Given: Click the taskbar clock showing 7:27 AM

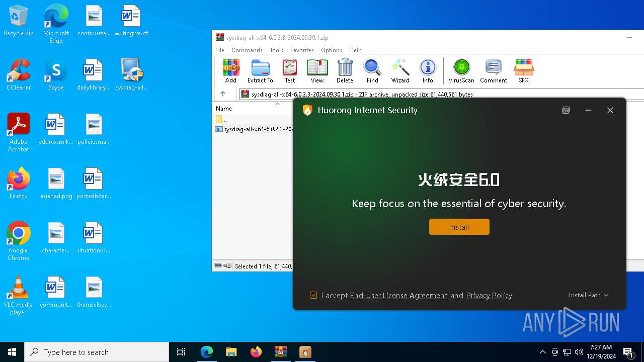Looking at the screenshot, I should click(601, 352).
